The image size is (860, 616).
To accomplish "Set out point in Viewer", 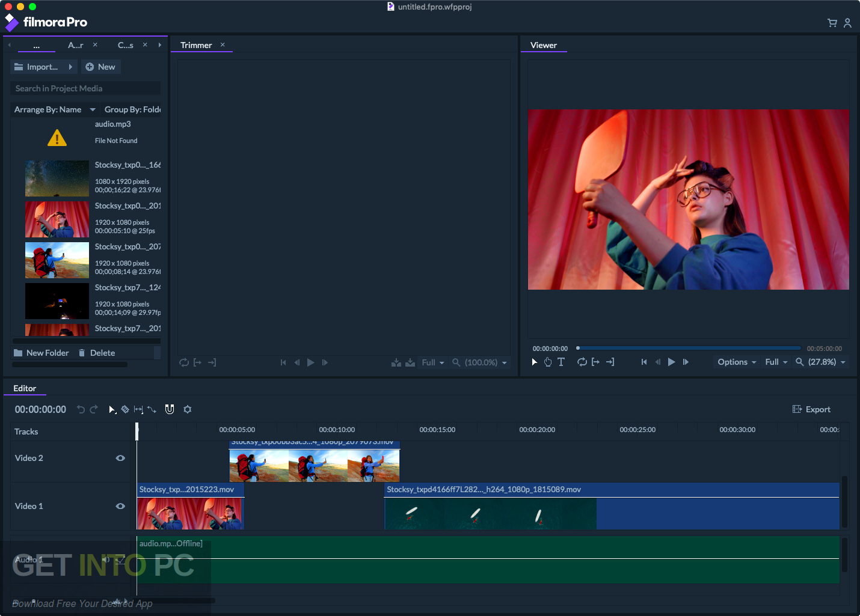I will click(610, 362).
